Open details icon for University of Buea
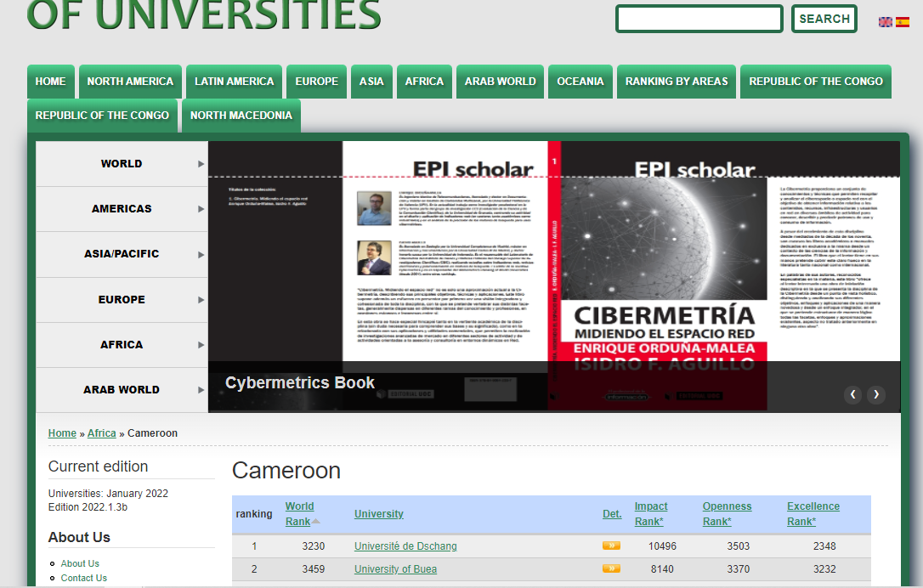This screenshot has width=923, height=588. click(x=612, y=568)
